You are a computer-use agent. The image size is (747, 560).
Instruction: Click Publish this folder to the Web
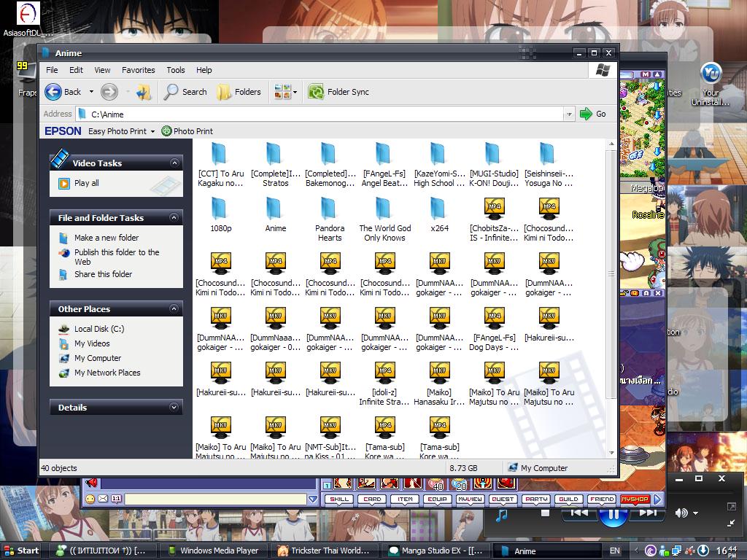[117, 257]
